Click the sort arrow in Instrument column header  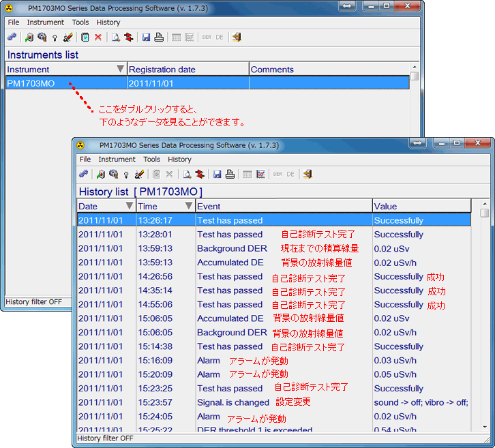[120, 69]
